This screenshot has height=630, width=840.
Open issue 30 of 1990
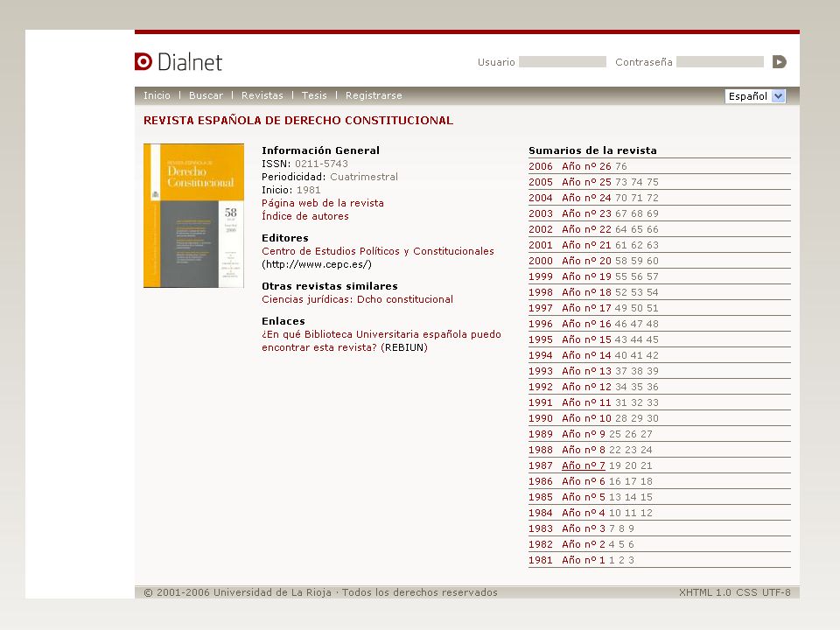(x=653, y=418)
